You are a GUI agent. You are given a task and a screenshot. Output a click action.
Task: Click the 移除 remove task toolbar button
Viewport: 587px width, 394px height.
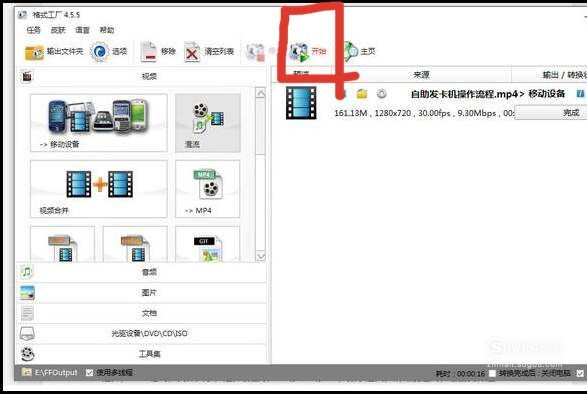click(158, 52)
